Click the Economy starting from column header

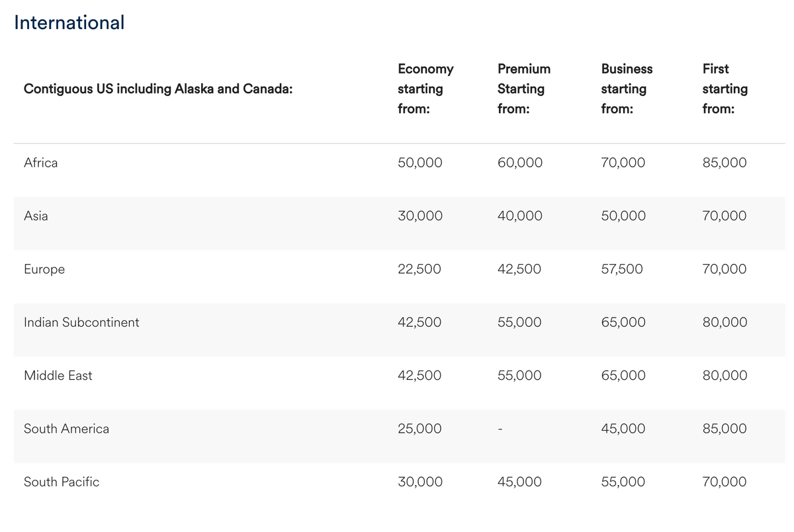[x=425, y=89]
